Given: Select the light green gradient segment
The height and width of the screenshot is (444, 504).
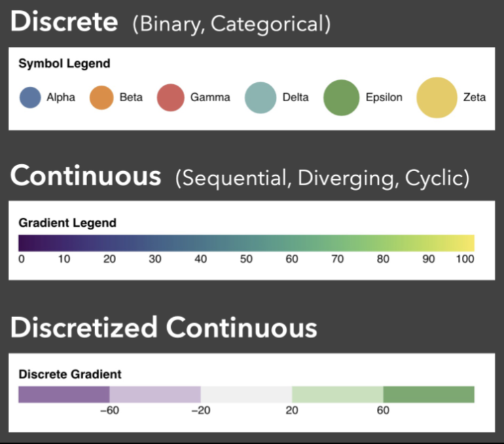Looking at the screenshot, I should click(338, 394).
